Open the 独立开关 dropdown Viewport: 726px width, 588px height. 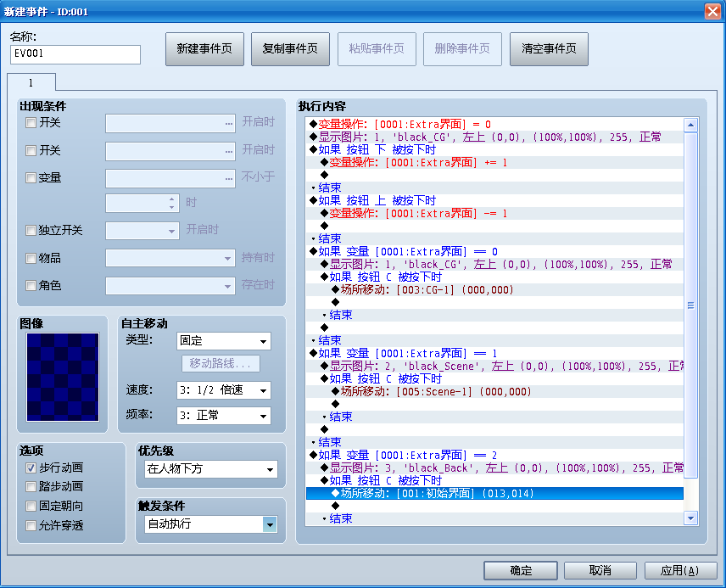[142, 231]
